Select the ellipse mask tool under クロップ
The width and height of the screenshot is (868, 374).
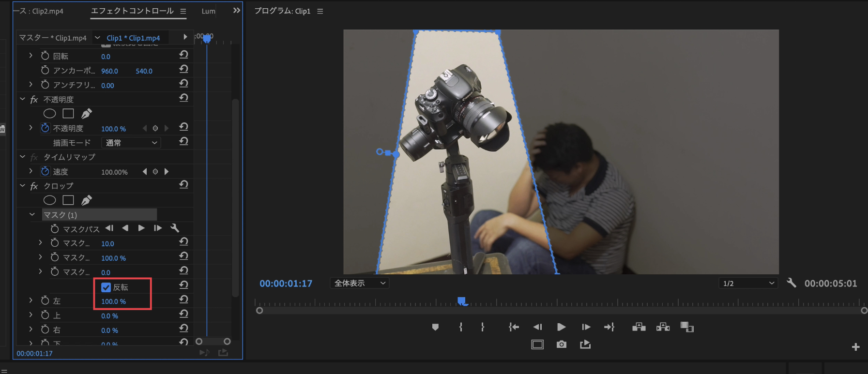coord(49,200)
